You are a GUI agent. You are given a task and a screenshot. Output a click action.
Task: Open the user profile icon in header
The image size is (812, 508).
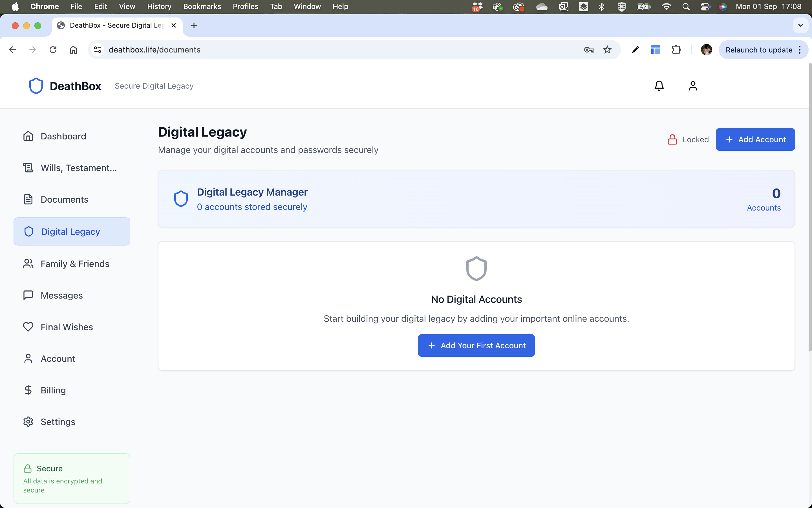coord(693,86)
